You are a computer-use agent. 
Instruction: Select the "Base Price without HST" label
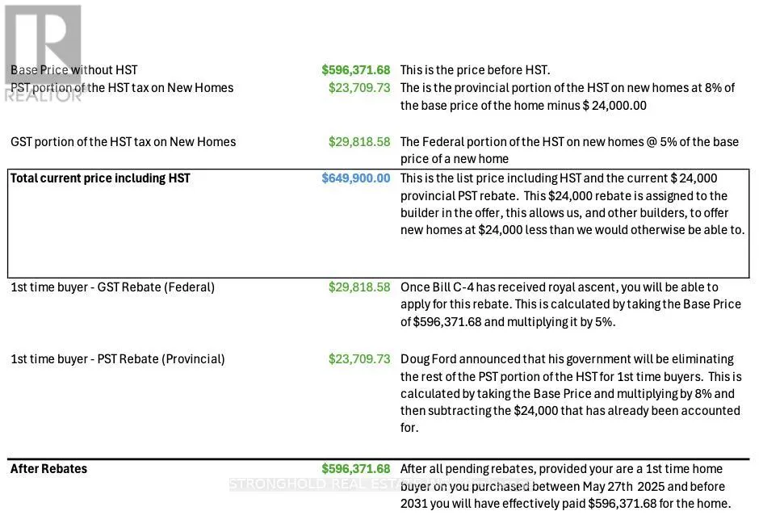coord(74,70)
